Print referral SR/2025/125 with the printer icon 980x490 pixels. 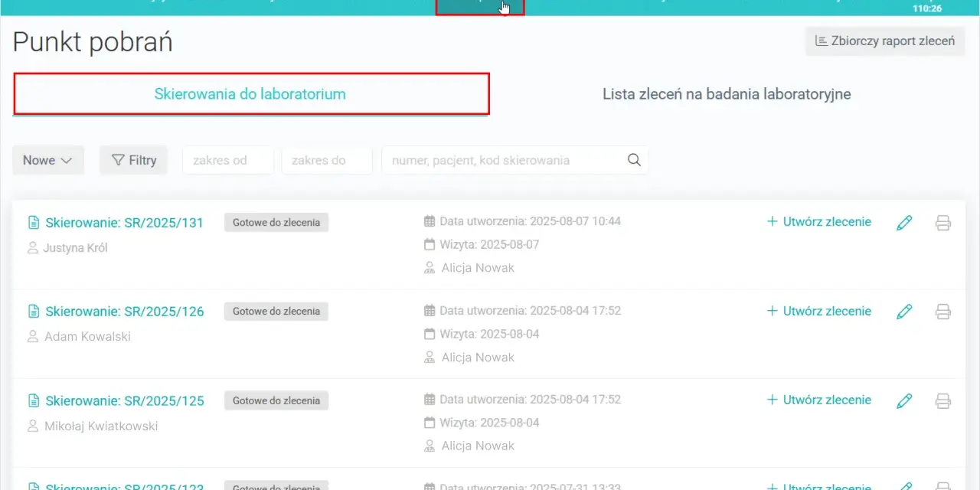943,400
